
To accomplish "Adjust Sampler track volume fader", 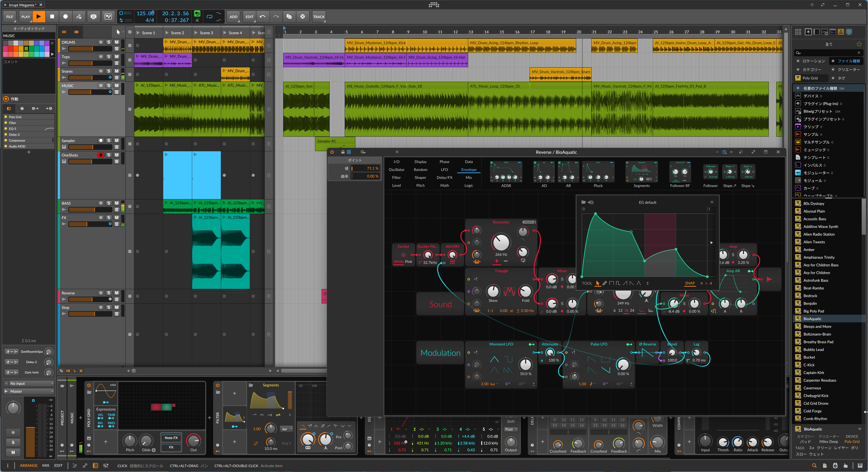I will [90, 147].
